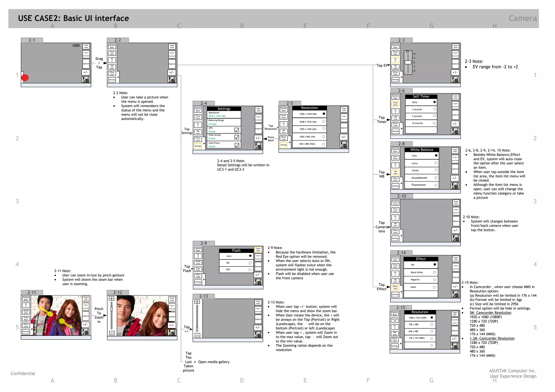The height and width of the screenshot is (392, 555).
Task: Select 720 x 480 radio in screen 2-15
Action: tap(432, 324)
